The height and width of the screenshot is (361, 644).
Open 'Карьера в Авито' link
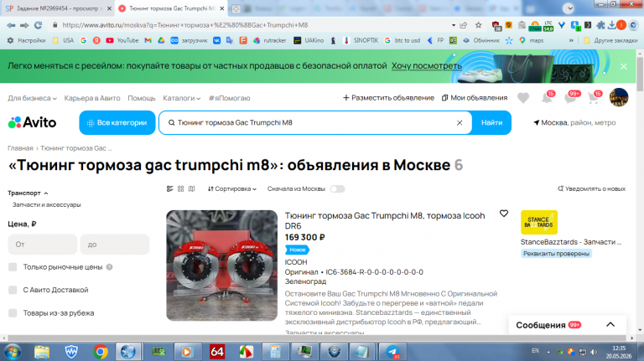tap(92, 98)
